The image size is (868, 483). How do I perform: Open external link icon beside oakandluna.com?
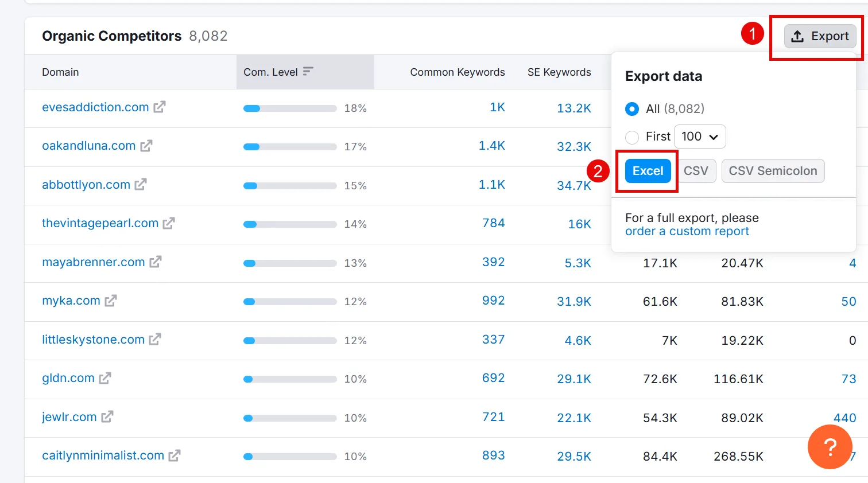coord(146,146)
